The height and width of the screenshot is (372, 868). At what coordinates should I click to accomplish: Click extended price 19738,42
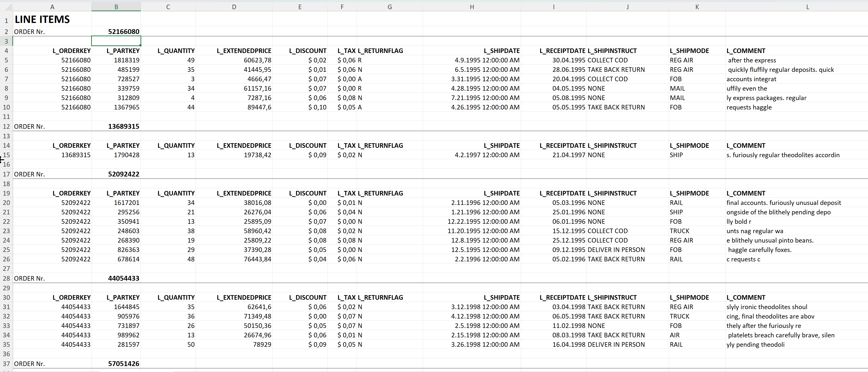257,155
